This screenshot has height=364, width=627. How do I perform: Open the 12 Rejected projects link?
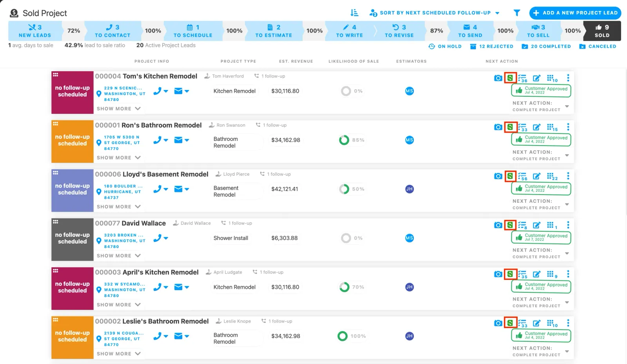(492, 47)
